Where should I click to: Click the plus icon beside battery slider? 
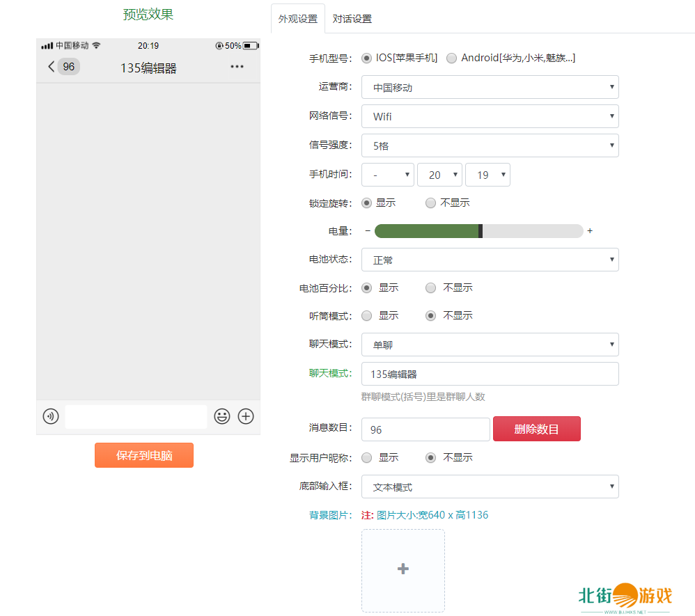(x=590, y=231)
